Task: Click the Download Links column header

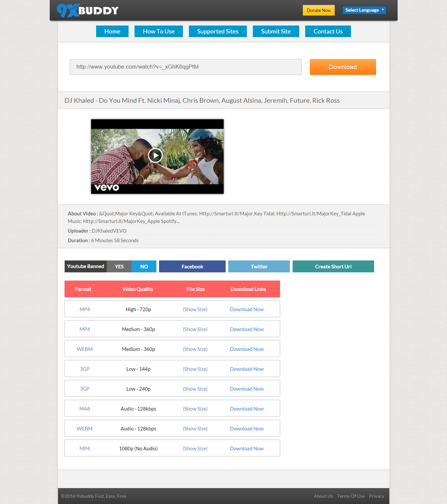Action: tap(248, 289)
